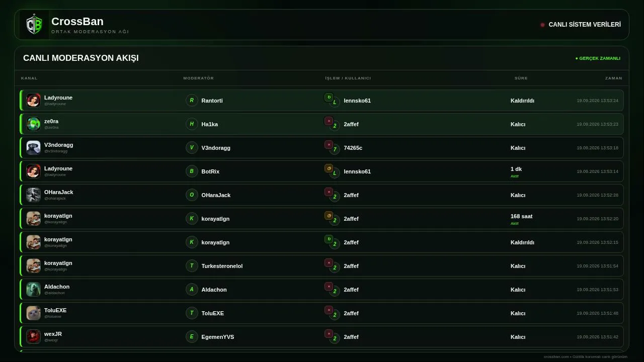Viewport: 644px width, 362px height.
Task: Click the unban icon next to lennsko61 in the top row
Action: tap(329, 97)
